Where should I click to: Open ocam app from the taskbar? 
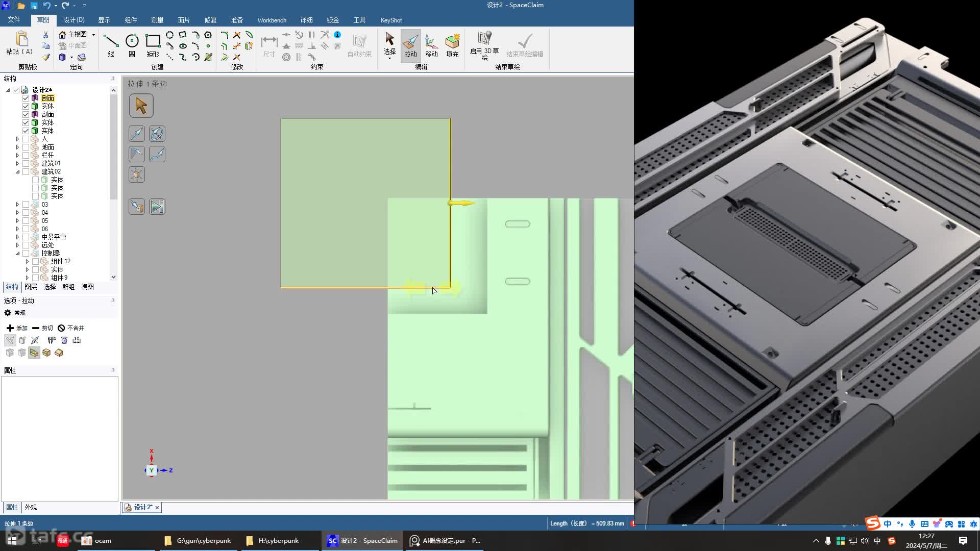[x=97, y=540]
